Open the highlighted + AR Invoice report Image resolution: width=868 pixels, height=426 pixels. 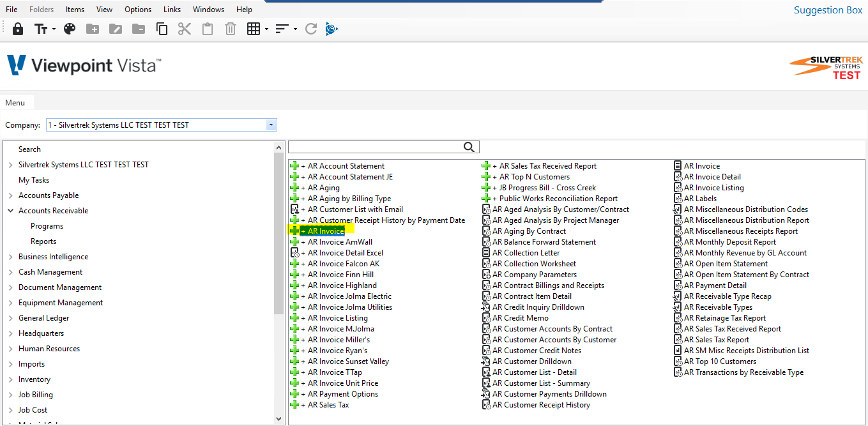click(322, 231)
